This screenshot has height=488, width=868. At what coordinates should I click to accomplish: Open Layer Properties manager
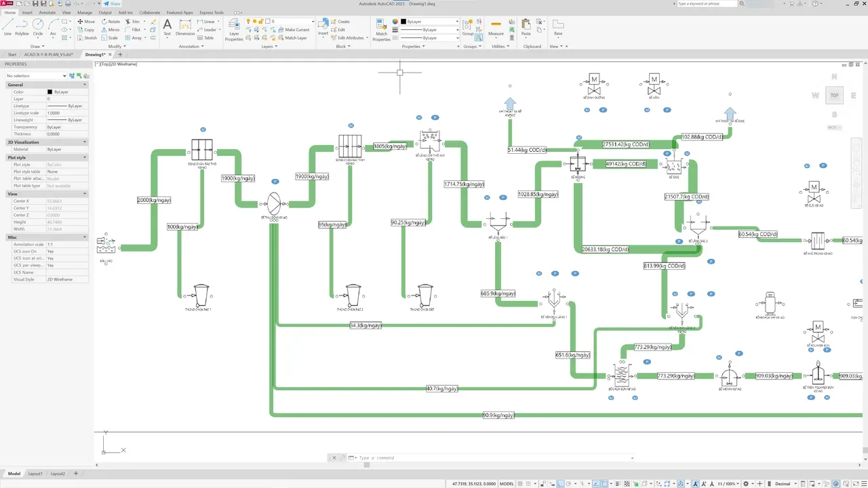[x=234, y=30]
